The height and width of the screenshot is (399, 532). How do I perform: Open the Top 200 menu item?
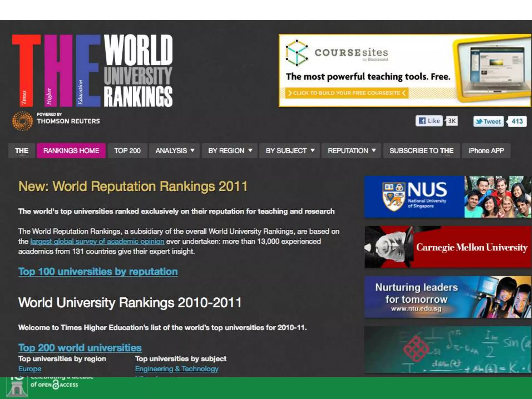[x=127, y=151]
